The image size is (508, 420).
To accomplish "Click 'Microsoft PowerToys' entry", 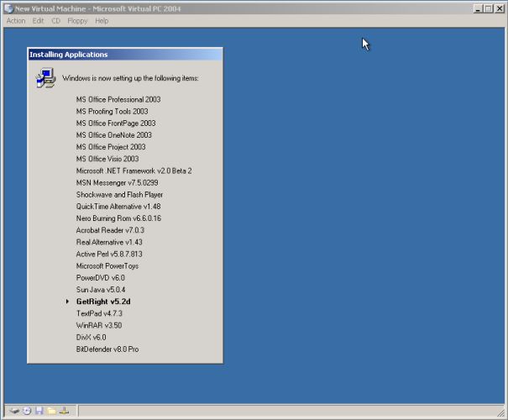I will point(107,266).
